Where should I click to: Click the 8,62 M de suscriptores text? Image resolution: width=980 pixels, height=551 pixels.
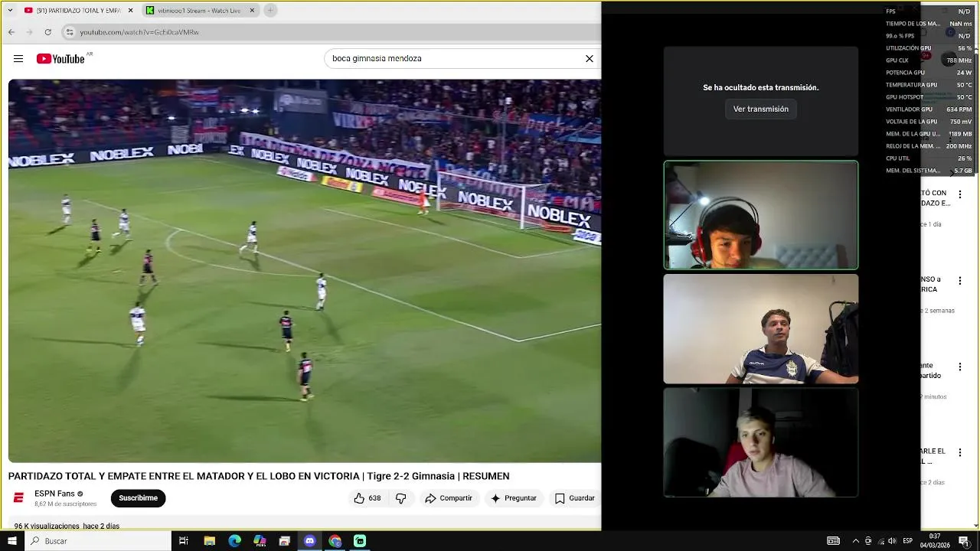(x=66, y=504)
